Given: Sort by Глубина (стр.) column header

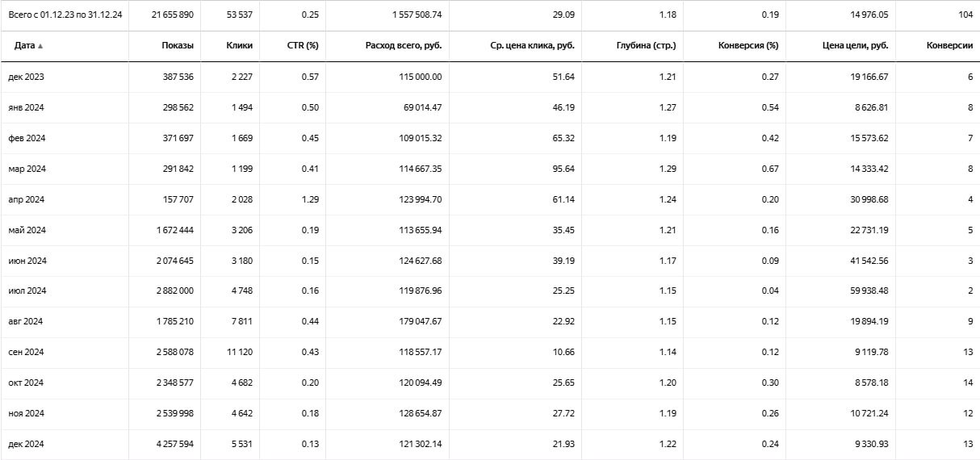Looking at the screenshot, I should [x=645, y=46].
